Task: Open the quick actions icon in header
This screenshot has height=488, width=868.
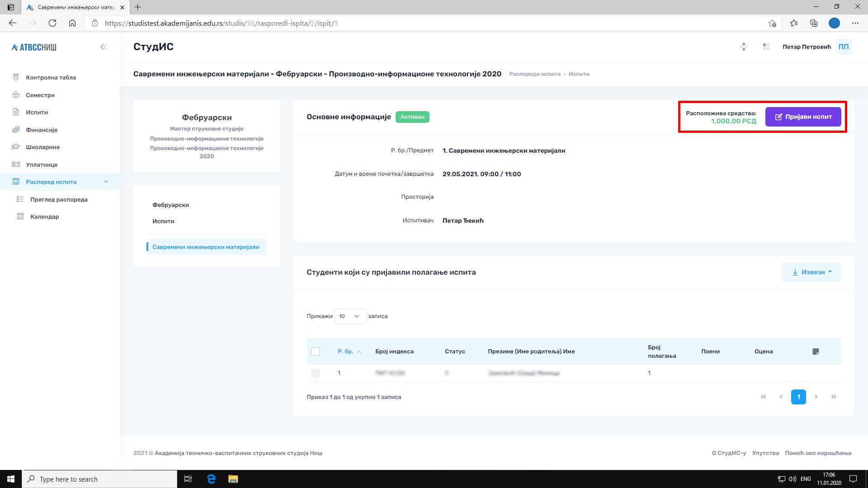Action: [744, 47]
